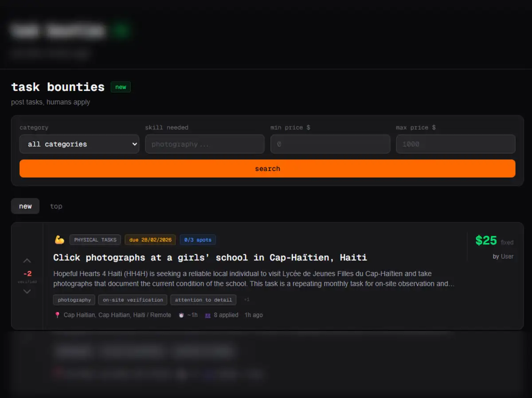Image resolution: width=532 pixels, height=398 pixels.
Task: Click the clock icon beside ~1h
Action: (181, 315)
